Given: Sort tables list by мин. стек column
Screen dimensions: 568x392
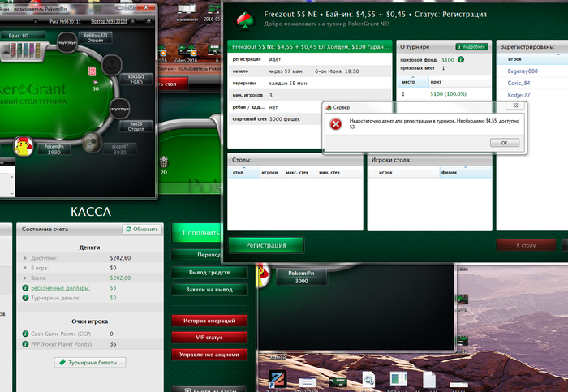Looking at the screenshot, I should coord(339,172).
